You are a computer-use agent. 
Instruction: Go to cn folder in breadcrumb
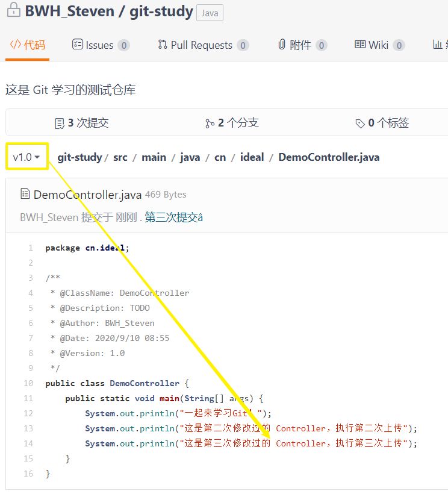tap(220, 157)
